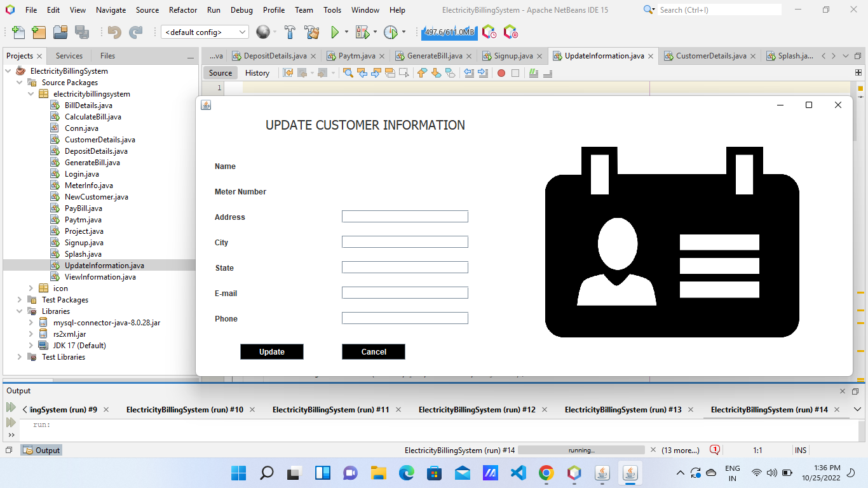
Task: Shift line left using editor toolbar icon
Action: 468,72
